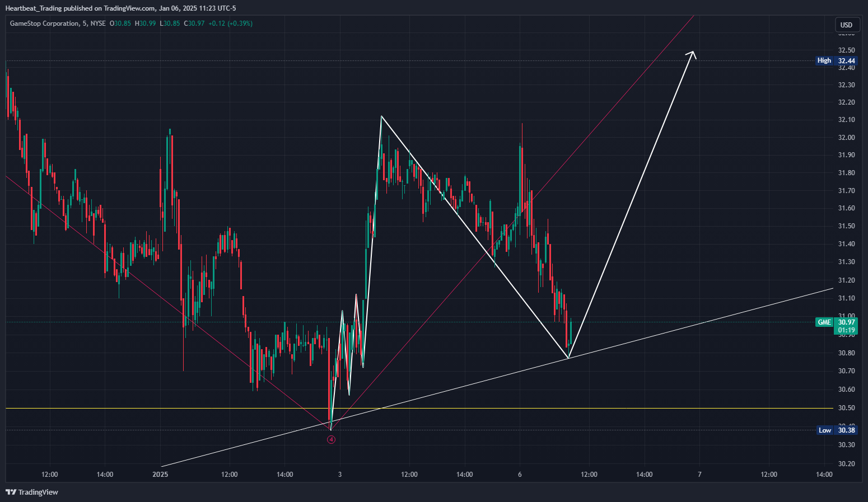Click the 30.20 price scale label
This screenshot has height=502, width=868.
tap(846, 464)
